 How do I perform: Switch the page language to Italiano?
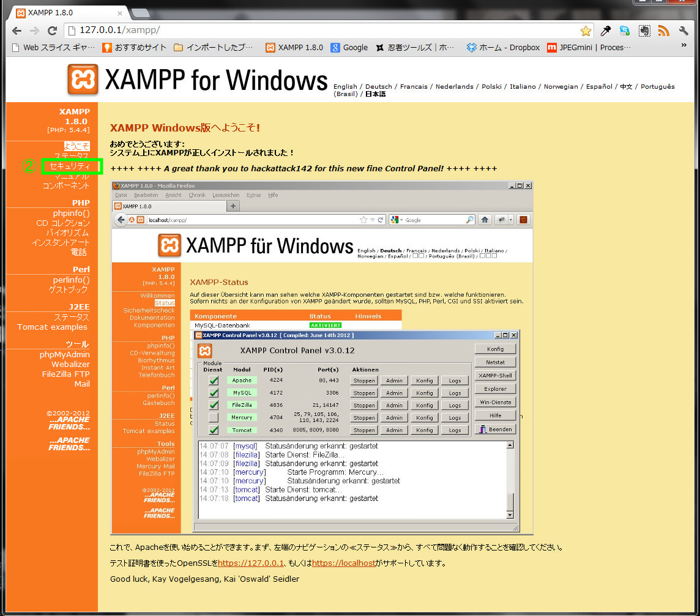tap(523, 87)
